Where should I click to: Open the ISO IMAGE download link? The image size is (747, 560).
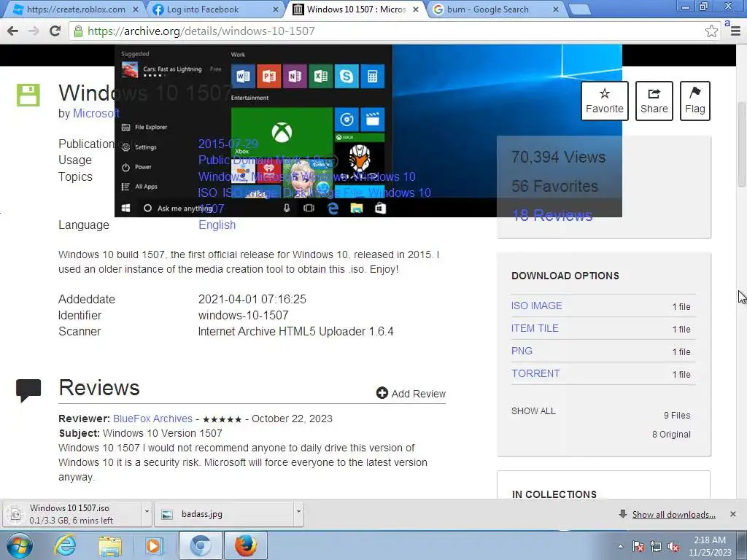(536, 306)
